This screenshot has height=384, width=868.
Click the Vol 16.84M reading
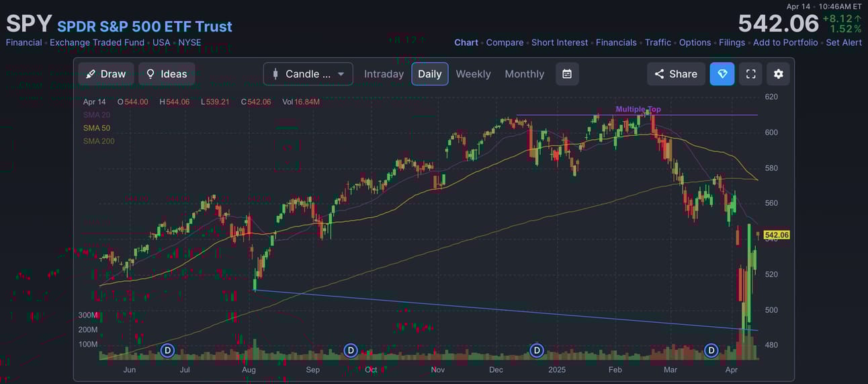301,102
